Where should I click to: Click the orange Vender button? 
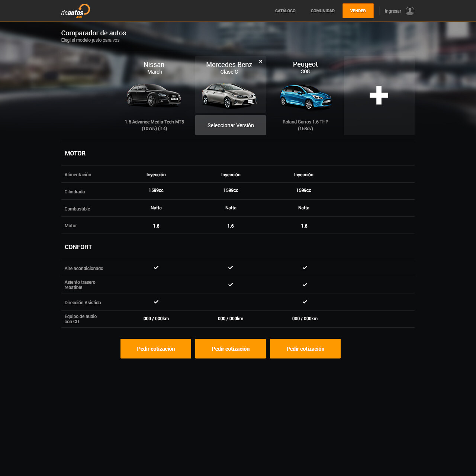(x=358, y=11)
